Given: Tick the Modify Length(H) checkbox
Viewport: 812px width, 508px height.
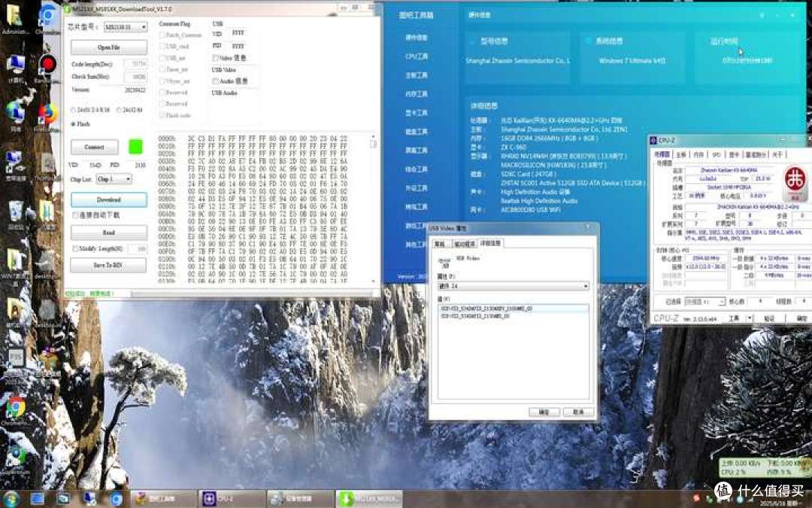Looking at the screenshot, I should (76, 249).
